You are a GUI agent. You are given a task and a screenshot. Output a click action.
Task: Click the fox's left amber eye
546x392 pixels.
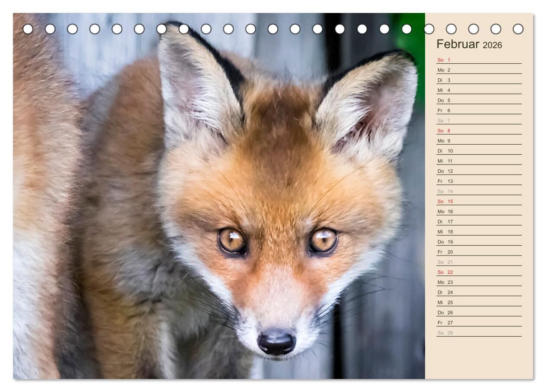click(232, 241)
